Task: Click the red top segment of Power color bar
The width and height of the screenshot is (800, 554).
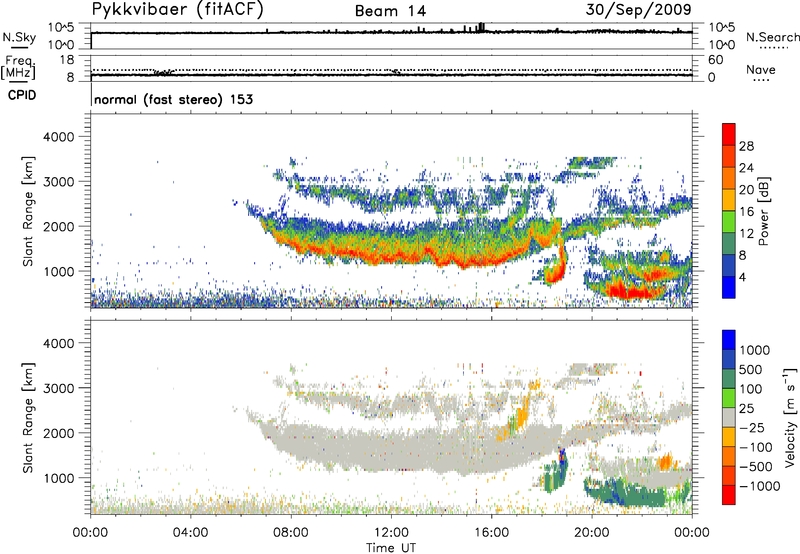Action: tap(729, 134)
